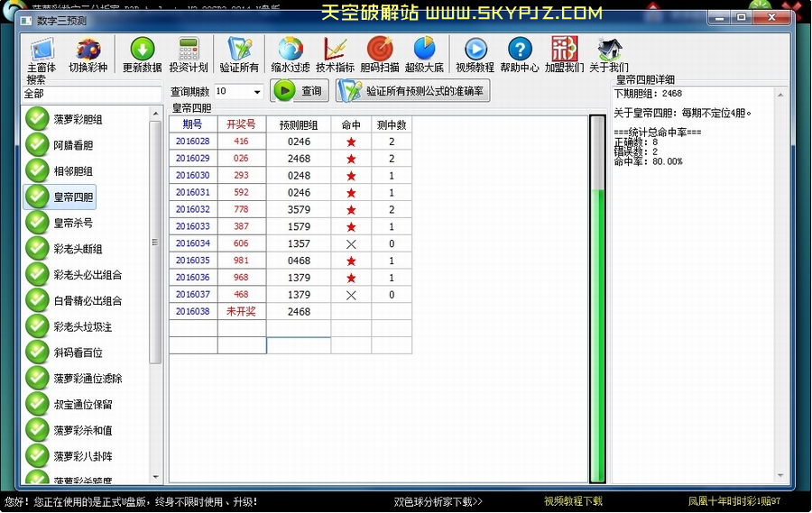Open the 超级大底 pie chart tool
The width and height of the screenshot is (812, 513).
click(x=424, y=50)
